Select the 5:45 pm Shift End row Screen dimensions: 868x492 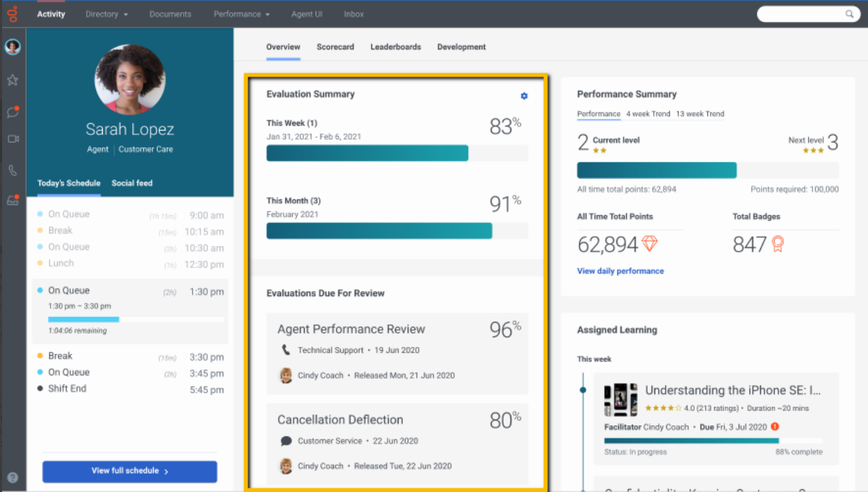click(x=130, y=388)
